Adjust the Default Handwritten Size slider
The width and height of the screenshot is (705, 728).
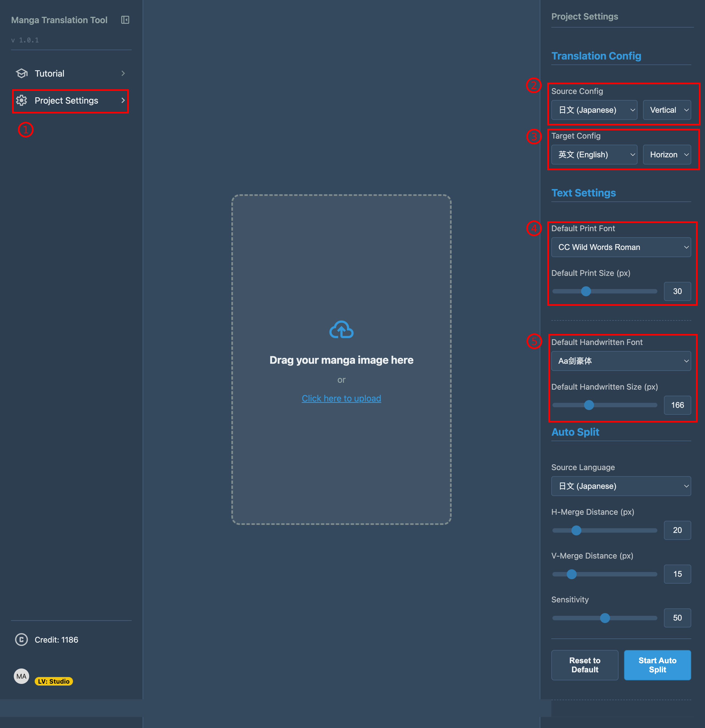click(605, 405)
